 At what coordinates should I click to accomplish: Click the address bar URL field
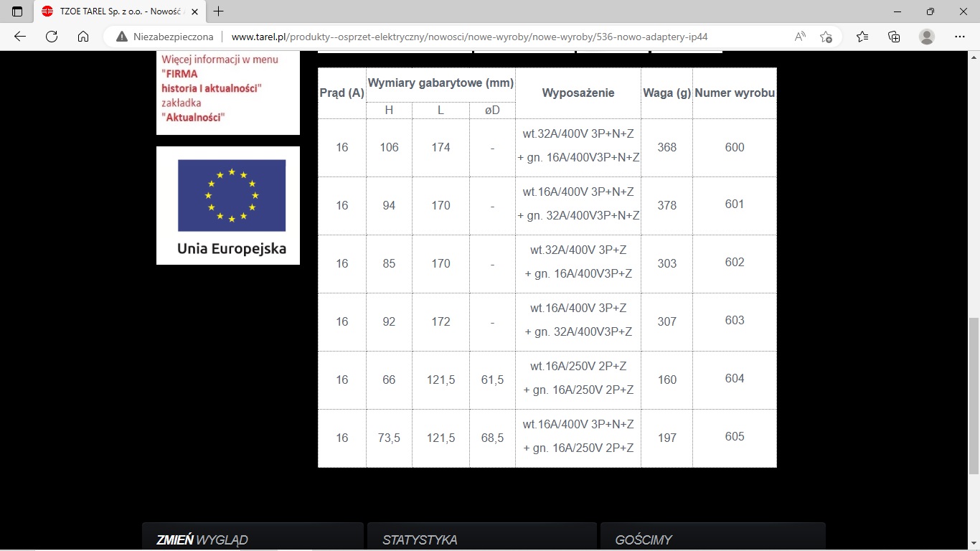pos(466,37)
